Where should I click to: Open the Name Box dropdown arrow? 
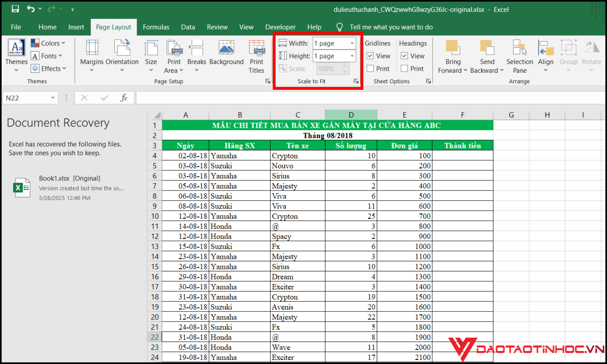(53, 98)
